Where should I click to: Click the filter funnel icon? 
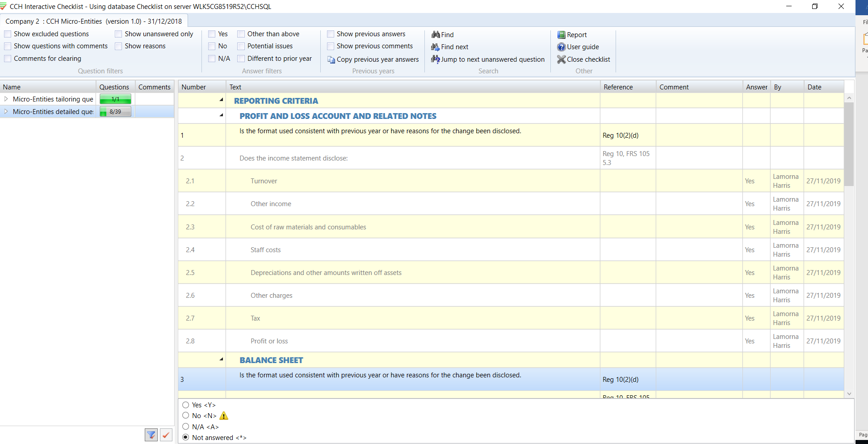coord(151,435)
